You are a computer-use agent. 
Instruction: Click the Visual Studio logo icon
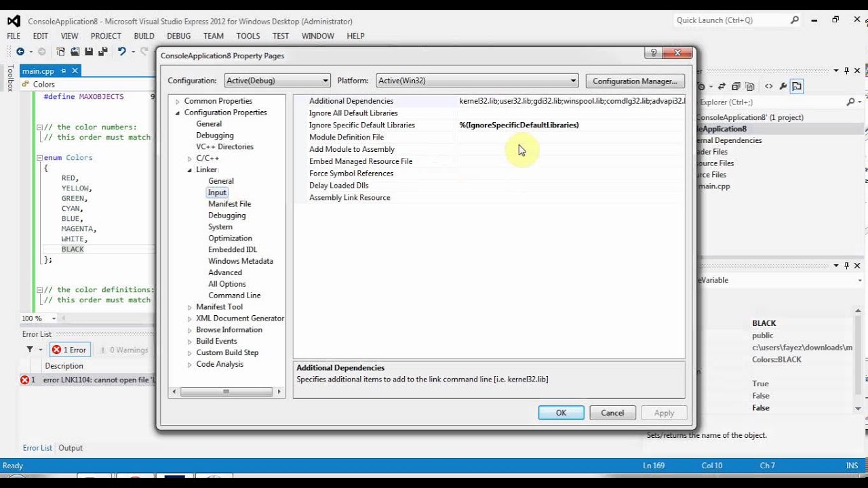click(14, 21)
